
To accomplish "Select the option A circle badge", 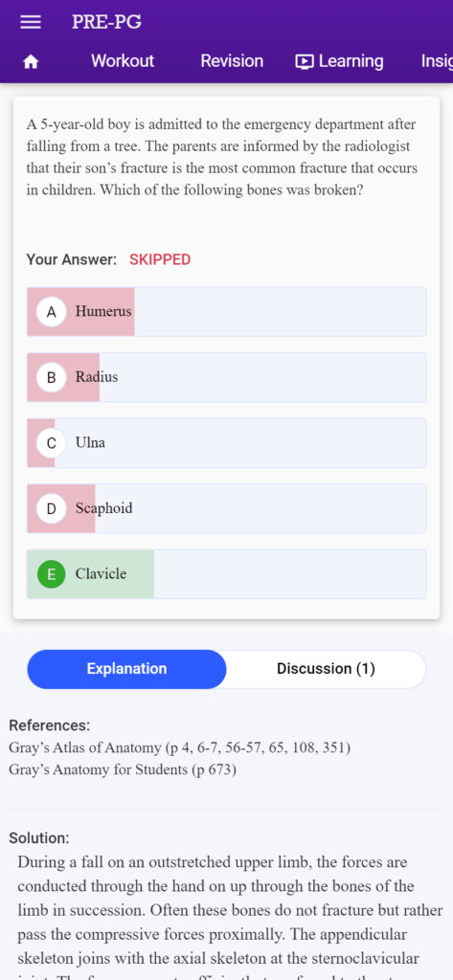I will pos(52,311).
